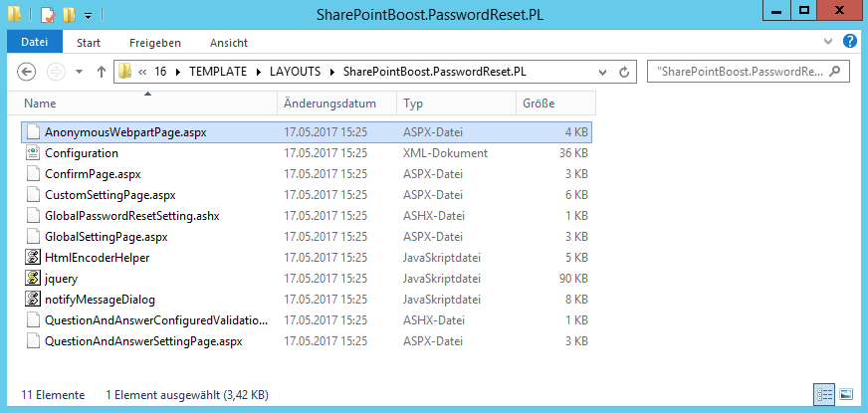Image resolution: width=868 pixels, height=413 pixels.
Task: Switch to large thumbnails view icon
Action: [845, 394]
